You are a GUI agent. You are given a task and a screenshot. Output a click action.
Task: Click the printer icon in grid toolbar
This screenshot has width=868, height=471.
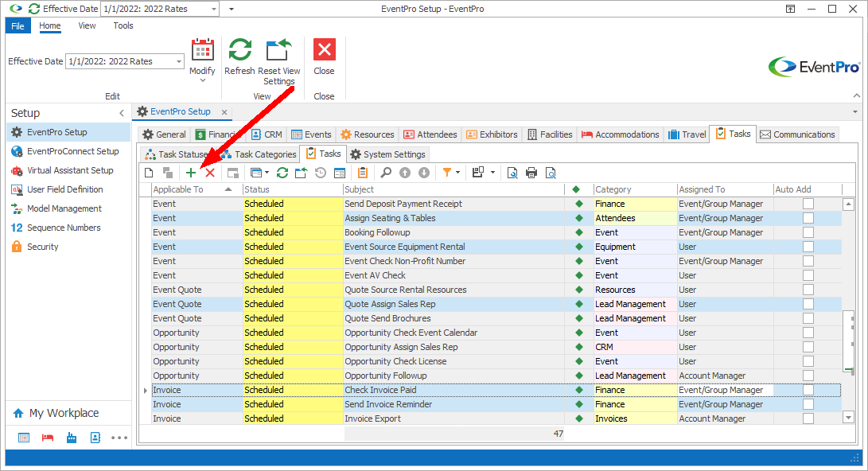click(x=531, y=173)
